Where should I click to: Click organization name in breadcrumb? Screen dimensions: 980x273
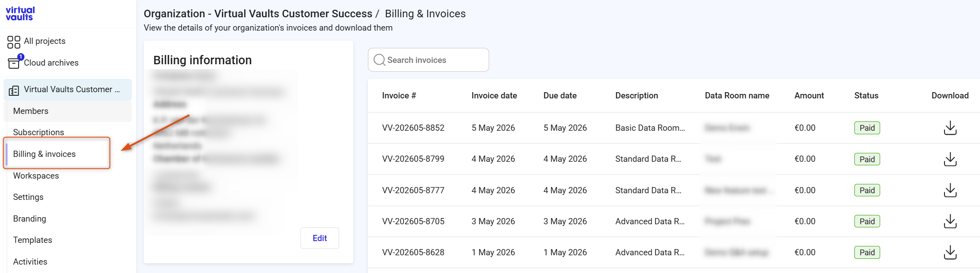258,14
